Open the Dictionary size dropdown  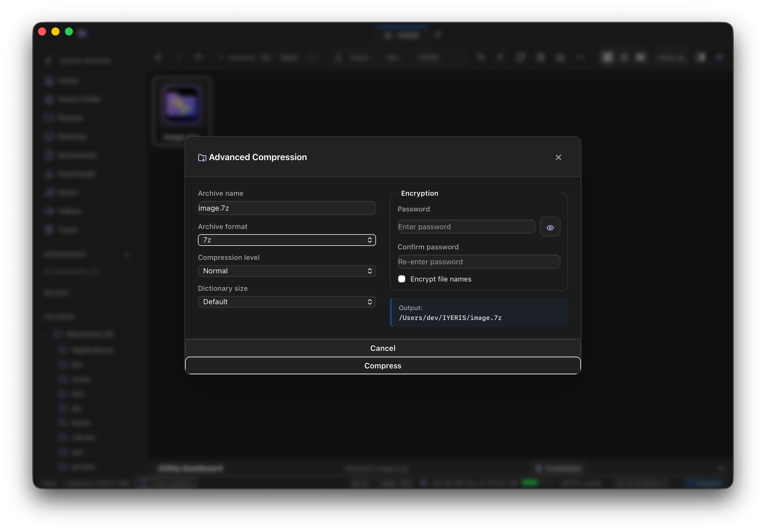pos(287,302)
